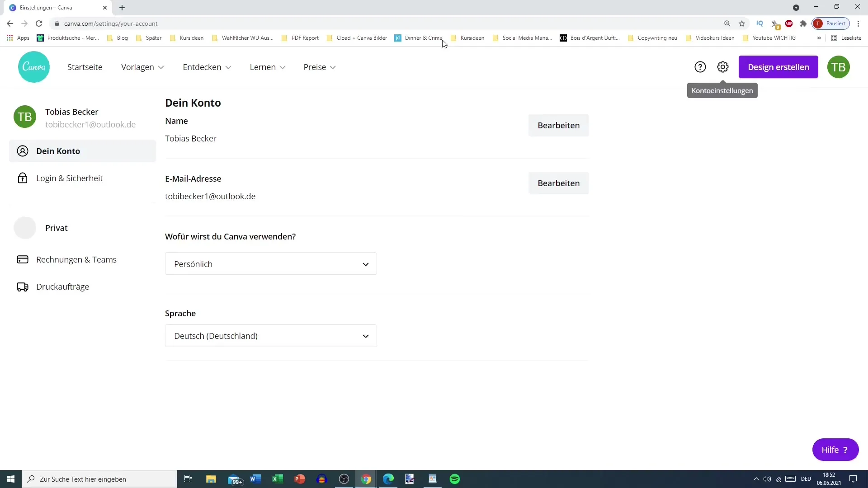Open Copywriting neu bookmark folder
The height and width of the screenshot is (488, 868).
pyautogui.click(x=652, y=38)
